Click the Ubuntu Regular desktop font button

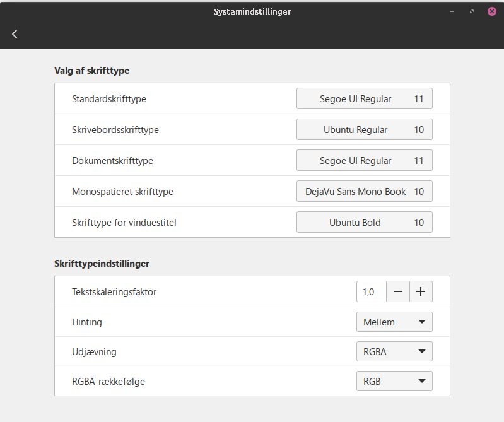click(364, 130)
